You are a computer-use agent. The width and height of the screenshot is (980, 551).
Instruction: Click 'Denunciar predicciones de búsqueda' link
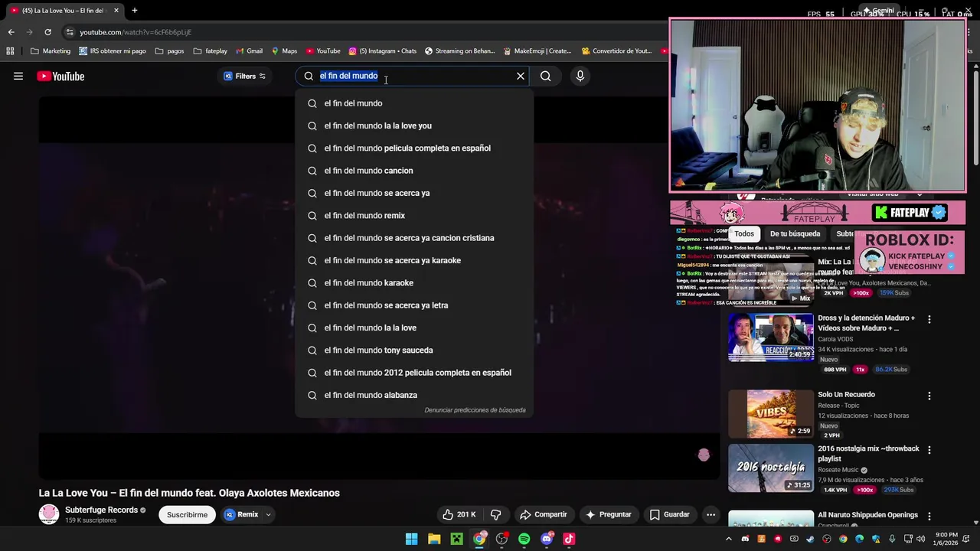[x=475, y=410]
